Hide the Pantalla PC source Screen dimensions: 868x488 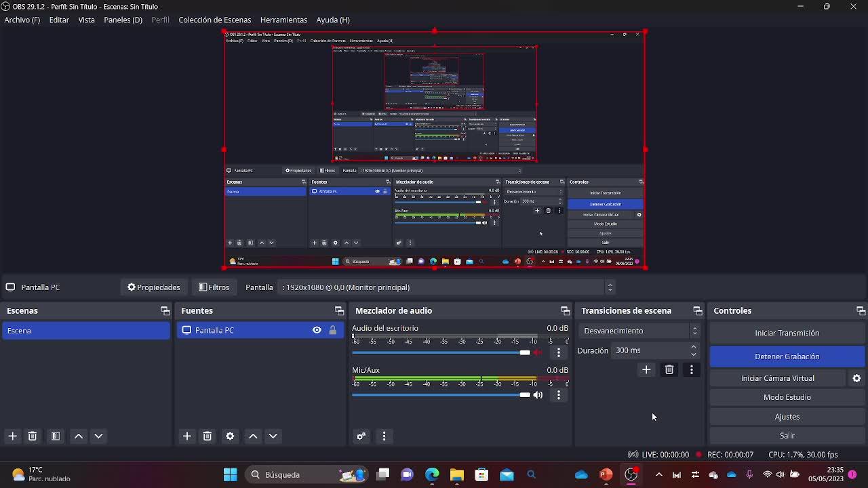tap(317, 330)
